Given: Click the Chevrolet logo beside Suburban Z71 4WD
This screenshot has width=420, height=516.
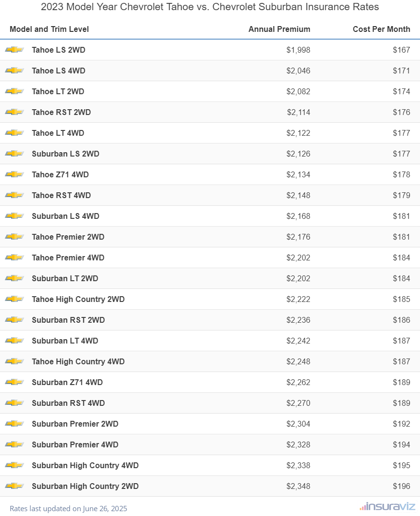Looking at the screenshot, I should (x=14, y=382).
